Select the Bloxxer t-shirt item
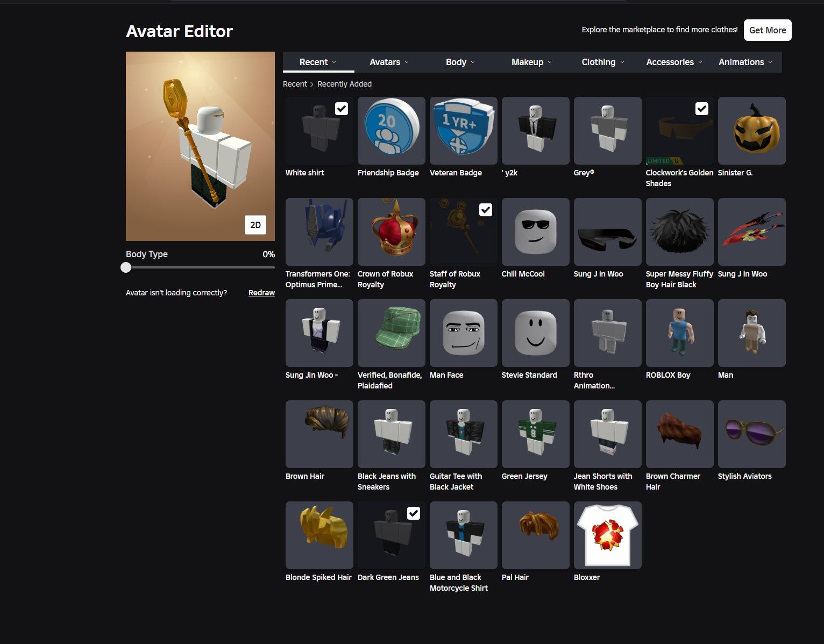 tap(607, 535)
